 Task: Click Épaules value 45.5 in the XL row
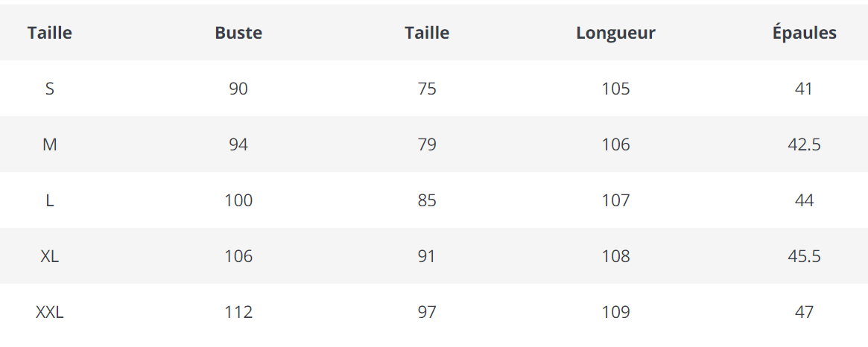804,256
